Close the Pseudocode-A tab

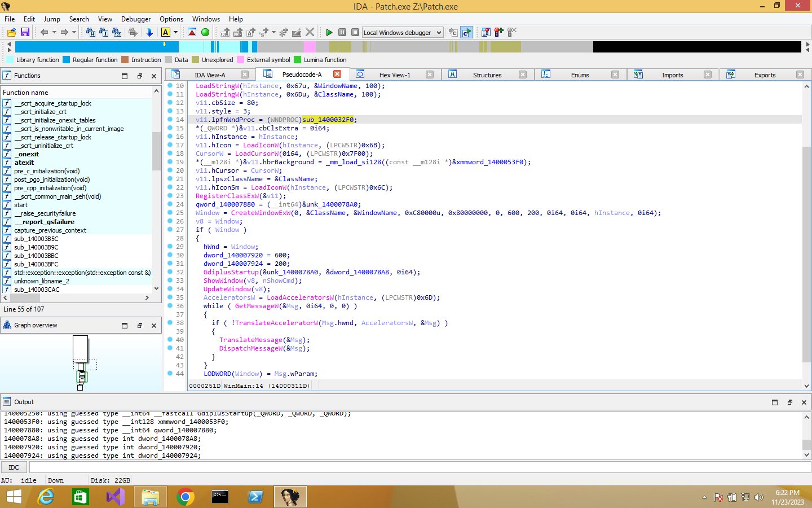337,74
